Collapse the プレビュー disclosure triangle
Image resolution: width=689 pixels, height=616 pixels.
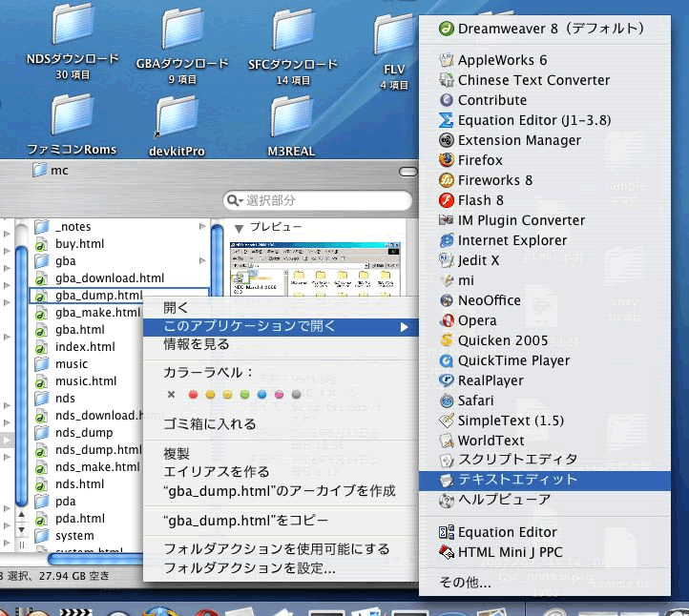click(x=239, y=228)
